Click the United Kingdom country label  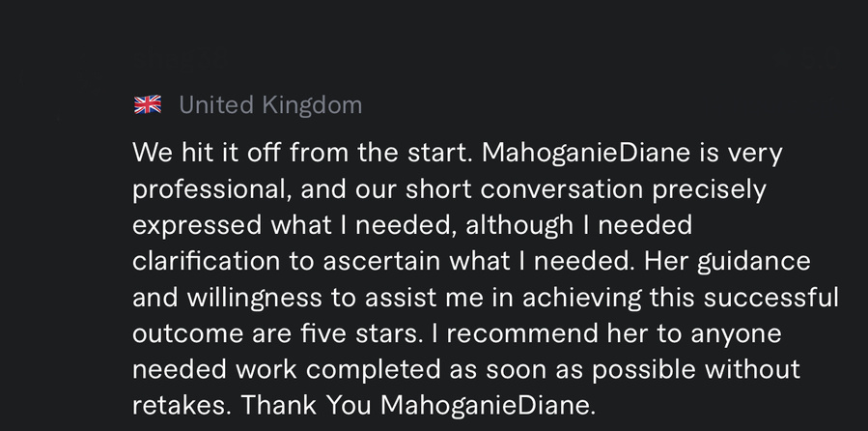tap(270, 105)
